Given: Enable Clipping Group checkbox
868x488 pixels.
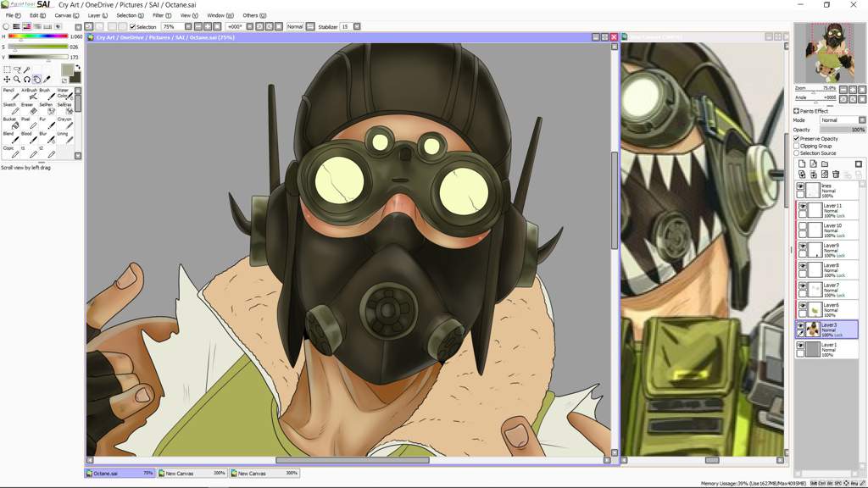Looking at the screenshot, I should 797,146.
